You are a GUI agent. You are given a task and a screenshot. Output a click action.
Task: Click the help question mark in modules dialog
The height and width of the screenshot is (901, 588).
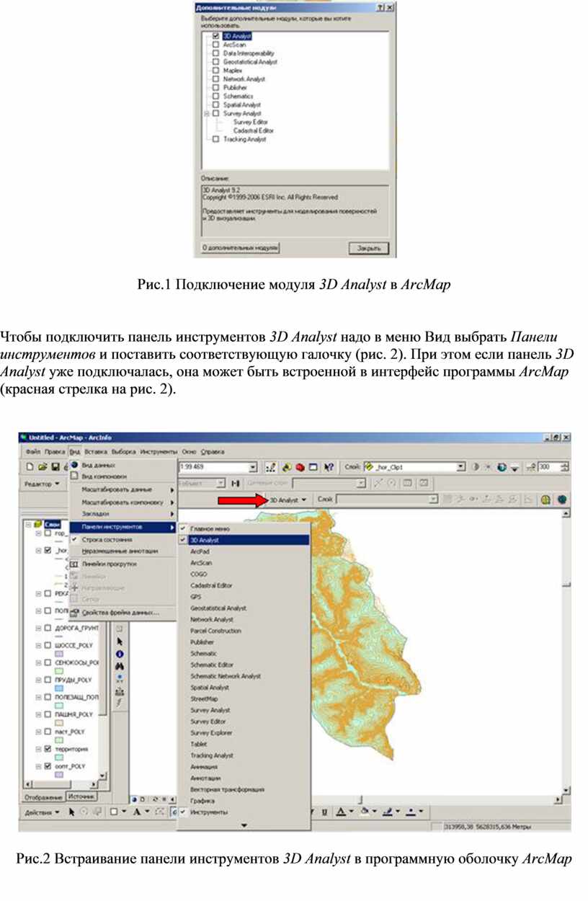click(380, 6)
